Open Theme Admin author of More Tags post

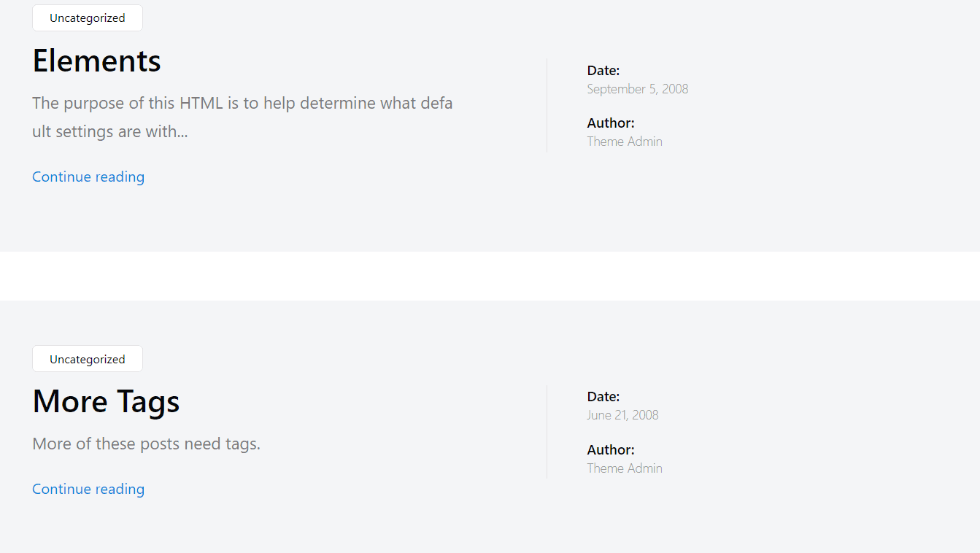point(625,468)
